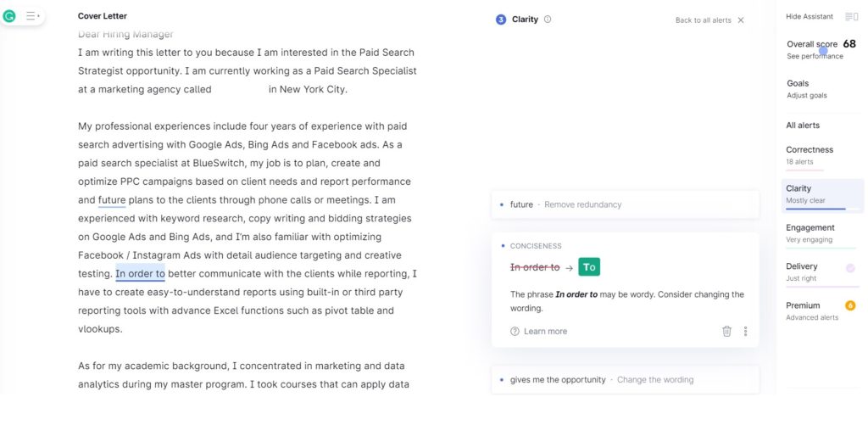Open Overall score performance details

(815, 49)
